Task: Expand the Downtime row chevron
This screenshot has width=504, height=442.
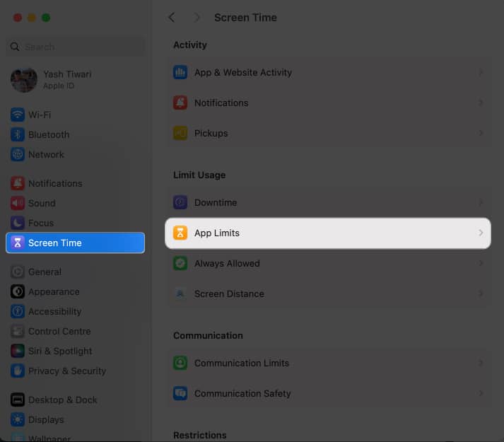Action: pyautogui.click(x=481, y=202)
